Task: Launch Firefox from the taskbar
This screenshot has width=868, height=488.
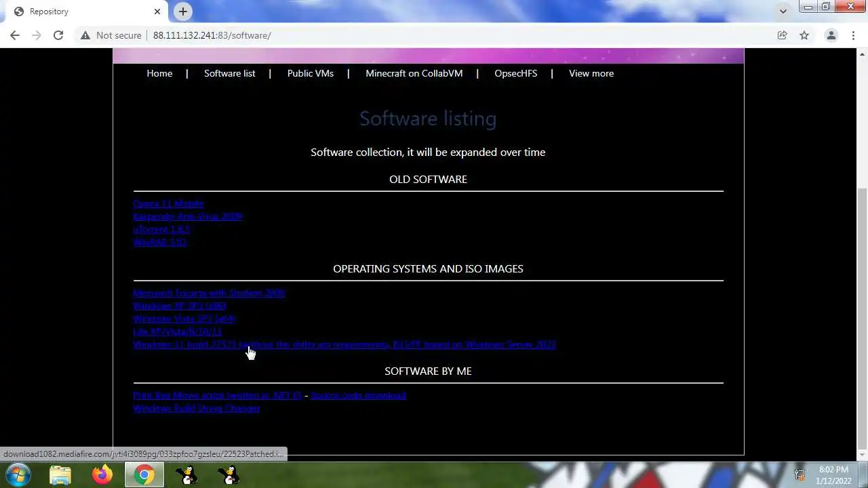Action: (102, 475)
